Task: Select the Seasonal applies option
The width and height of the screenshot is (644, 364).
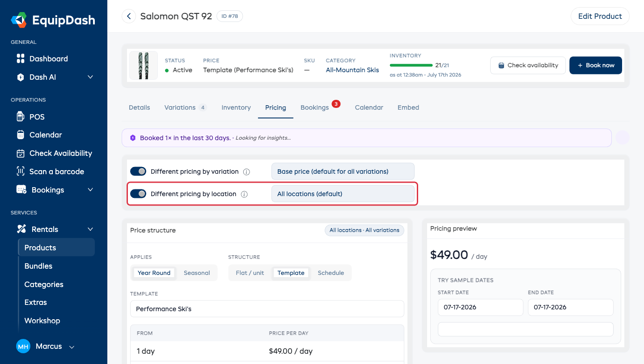Action: click(x=197, y=273)
